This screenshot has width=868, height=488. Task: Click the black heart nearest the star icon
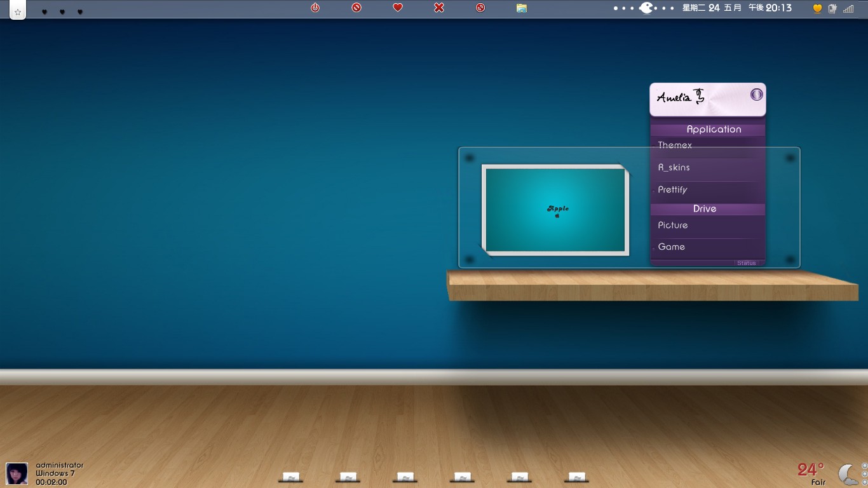coord(44,12)
